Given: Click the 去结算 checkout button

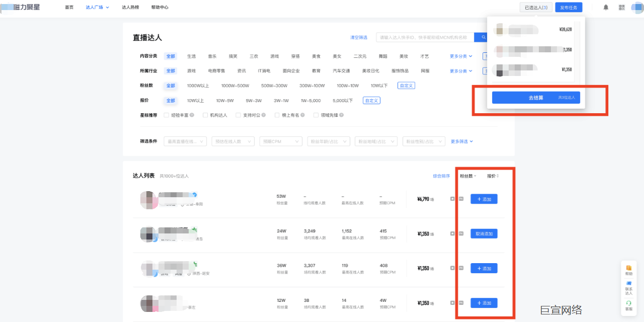Looking at the screenshot, I should click(x=536, y=98).
